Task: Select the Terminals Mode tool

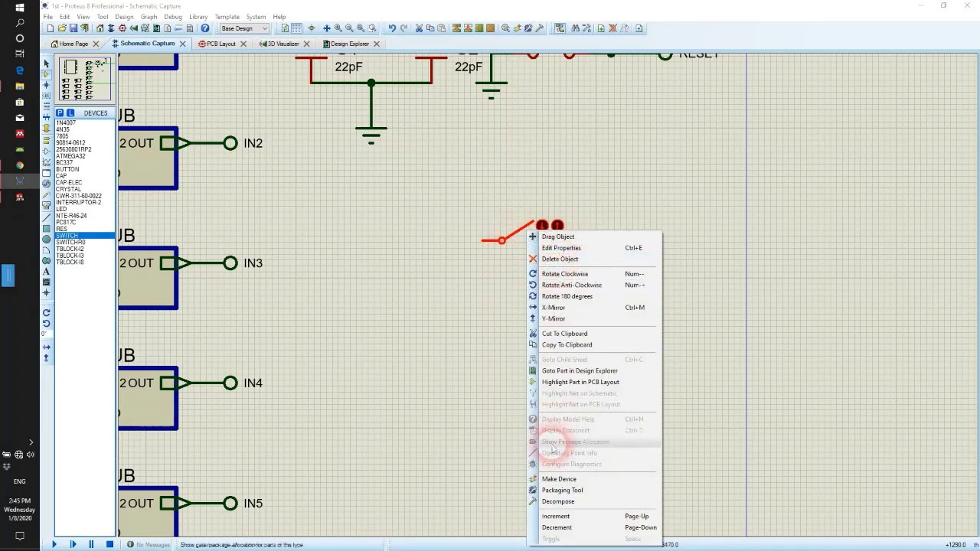Action: click(x=47, y=139)
